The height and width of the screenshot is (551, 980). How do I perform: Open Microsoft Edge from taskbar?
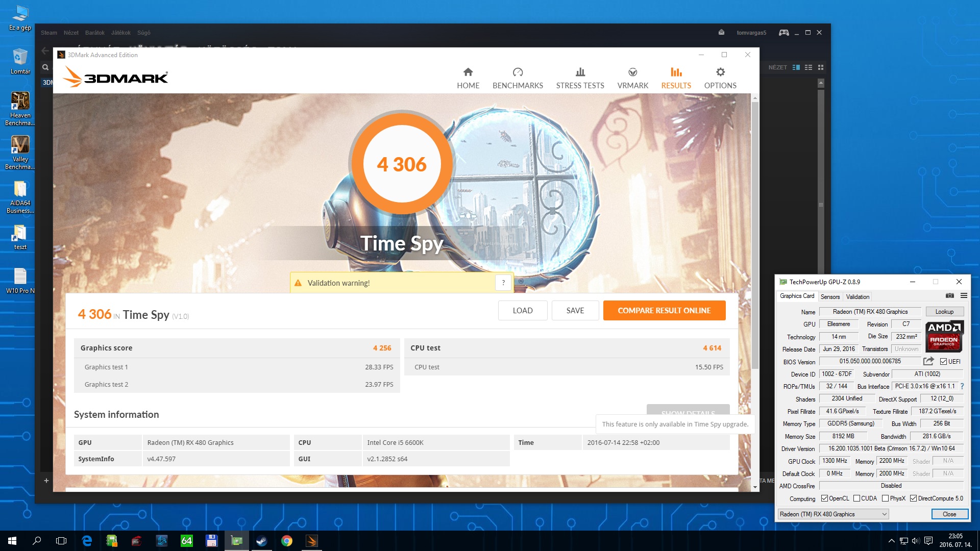coord(87,541)
